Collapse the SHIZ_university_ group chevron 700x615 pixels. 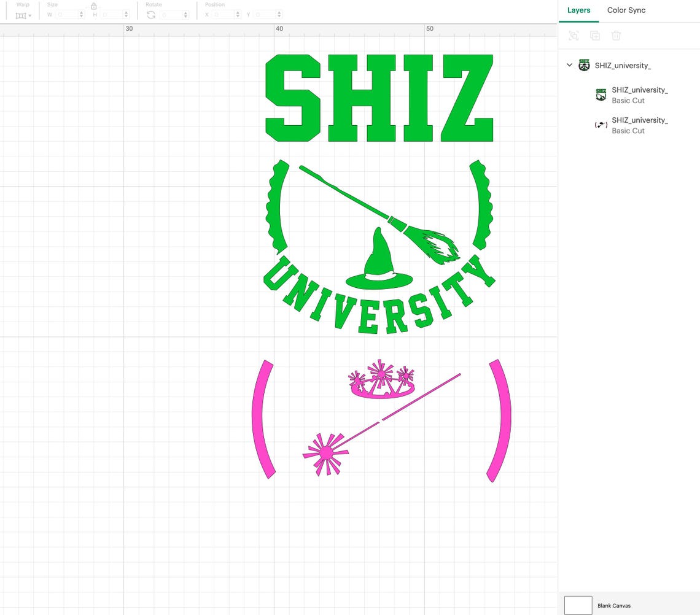569,65
